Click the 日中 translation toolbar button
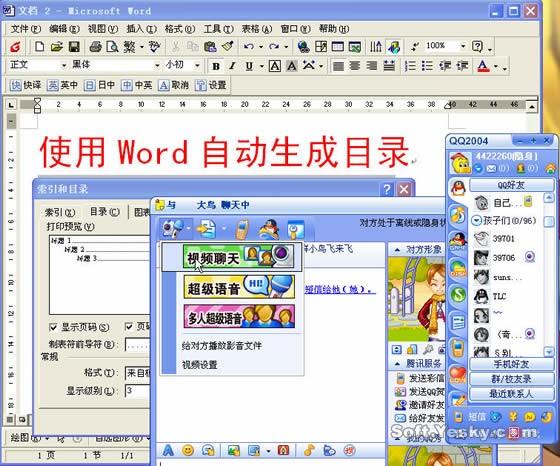This screenshot has height=466, width=560. coord(100,85)
